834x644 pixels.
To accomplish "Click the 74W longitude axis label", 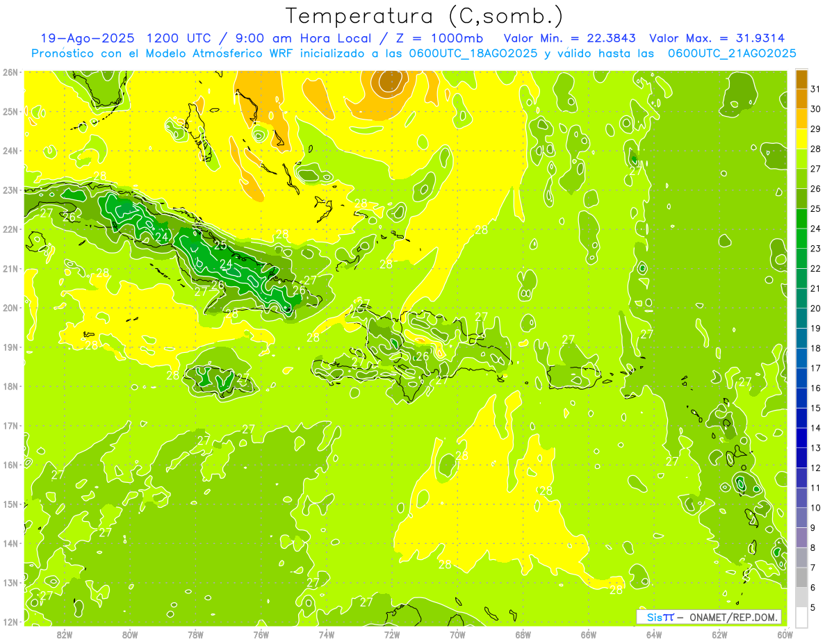I will pyautogui.click(x=327, y=634).
